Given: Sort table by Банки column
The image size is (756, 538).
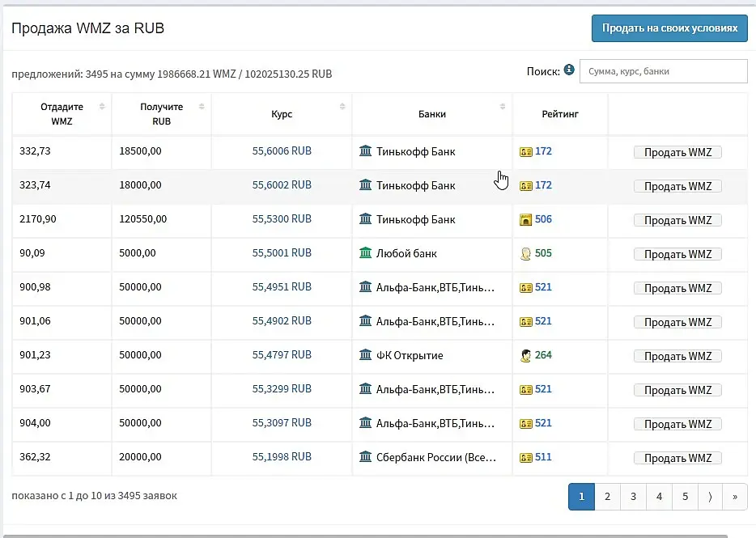Looking at the screenshot, I should pyautogui.click(x=432, y=114).
